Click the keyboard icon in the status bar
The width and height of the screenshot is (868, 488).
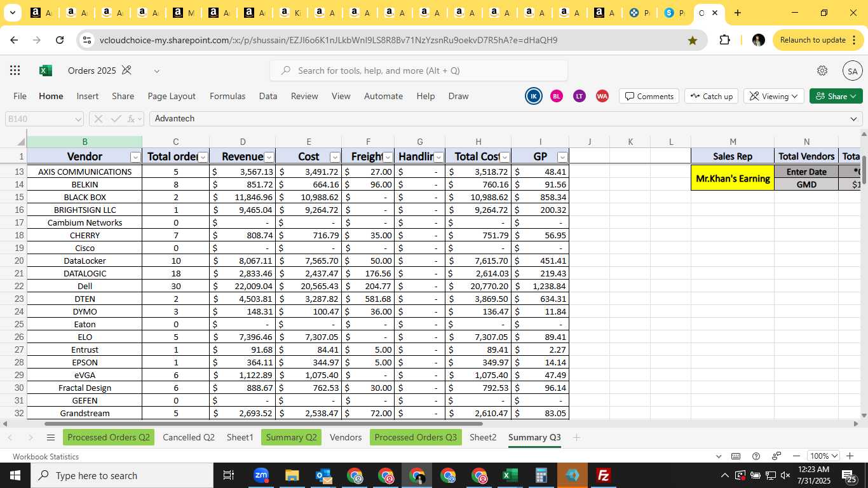click(x=736, y=456)
